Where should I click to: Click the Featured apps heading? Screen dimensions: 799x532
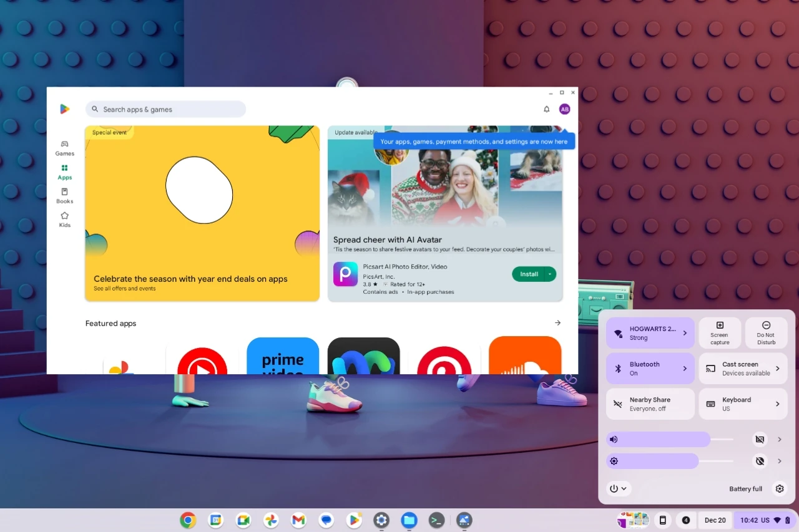[110, 323]
